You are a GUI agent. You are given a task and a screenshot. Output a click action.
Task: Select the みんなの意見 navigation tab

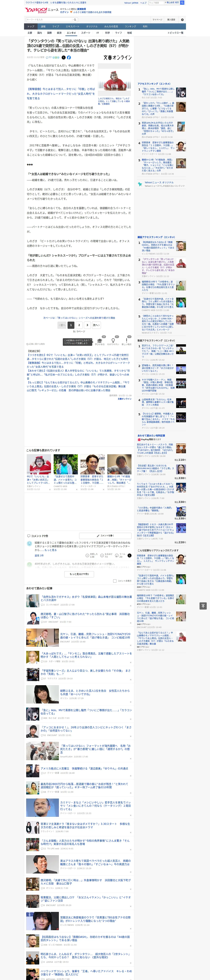(x=111, y=27)
